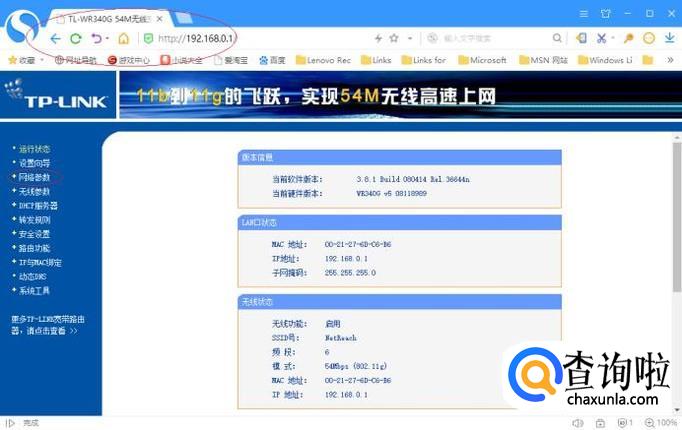Click the 100% zoom control in the status bar

(x=661, y=423)
